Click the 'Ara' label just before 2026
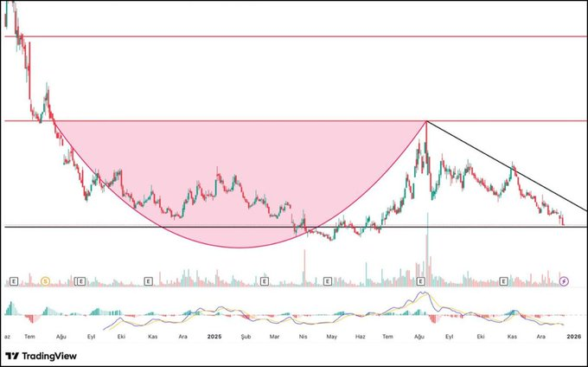This screenshot has height=367, width=588. pyautogui.click(x=540, y=337)
